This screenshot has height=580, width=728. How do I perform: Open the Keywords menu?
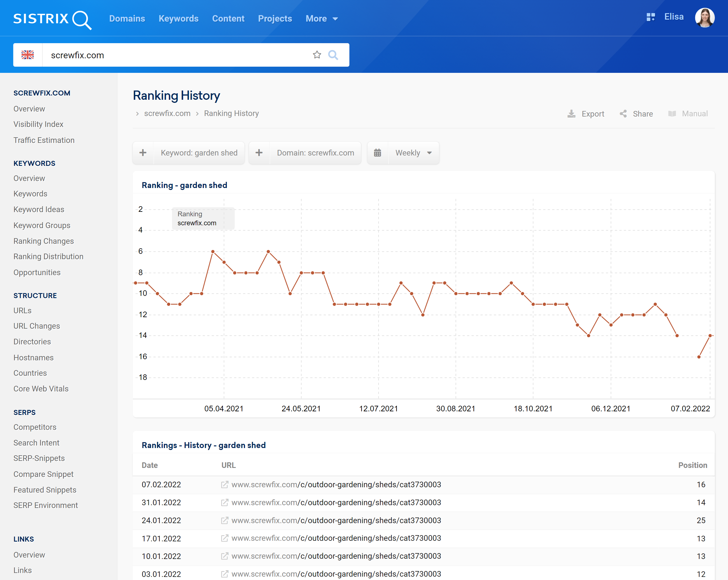179,18
